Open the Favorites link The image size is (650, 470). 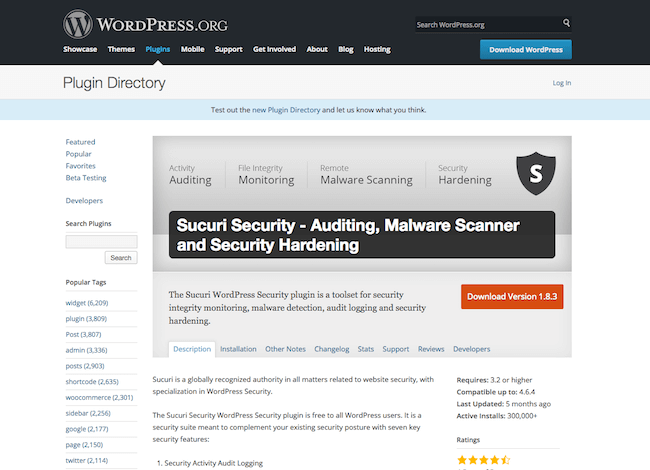click(x=80, y=166)
